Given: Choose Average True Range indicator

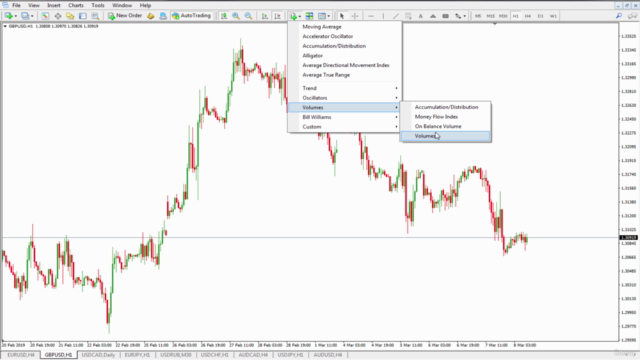Looking at the screenshot, I should [x=326, y=75].
